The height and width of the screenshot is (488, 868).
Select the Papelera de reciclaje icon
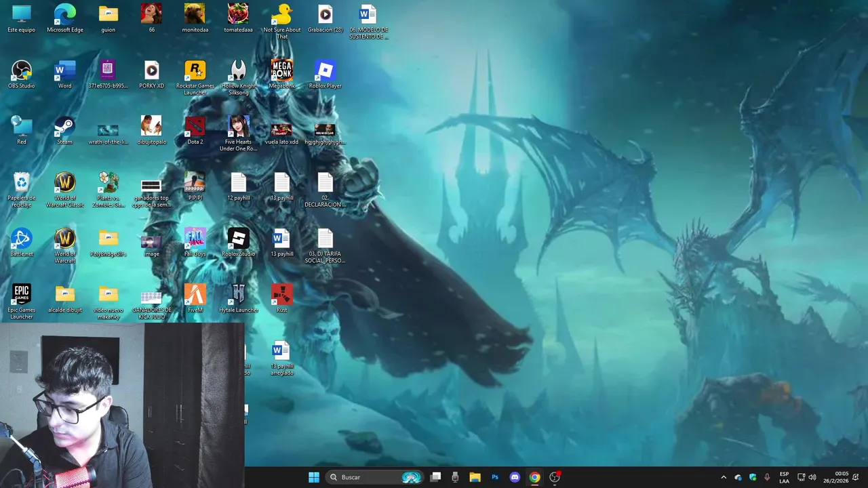coord(22,190)
